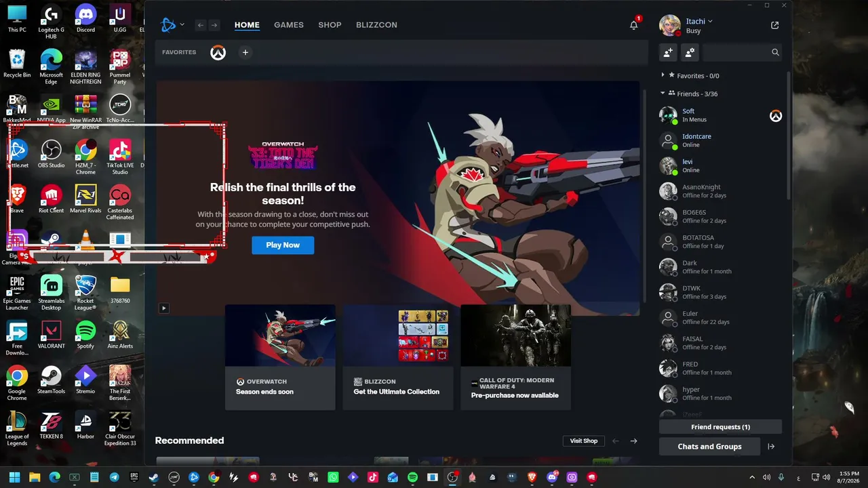Open the Itachi profile status dropdown
Screen dimensions: 868x488
point(699,22)
